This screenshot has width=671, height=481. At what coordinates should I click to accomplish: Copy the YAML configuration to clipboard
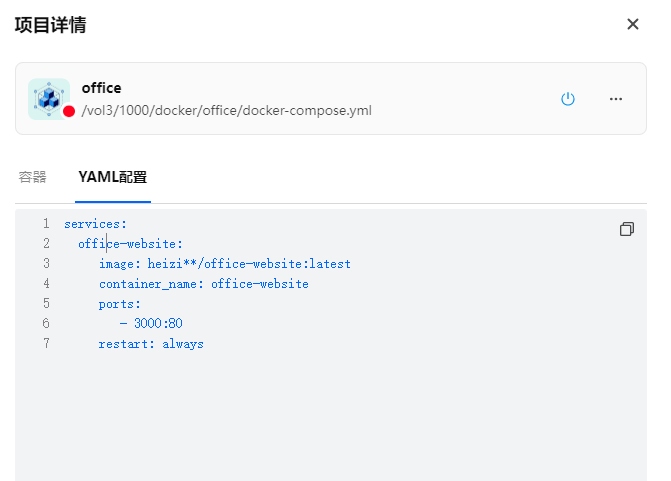pyautogui.click(x=627, y=229)
